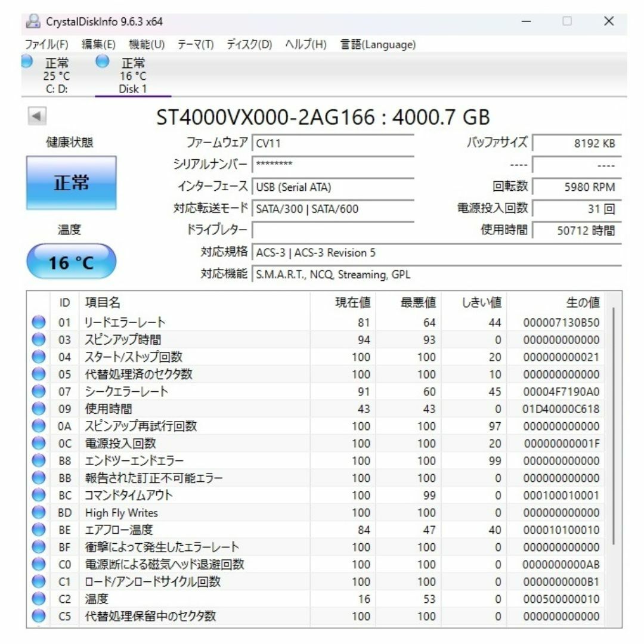Click the status dot for 代替処理保留中のセクタ数 row
Screen dimensions: 644x644
39,615
